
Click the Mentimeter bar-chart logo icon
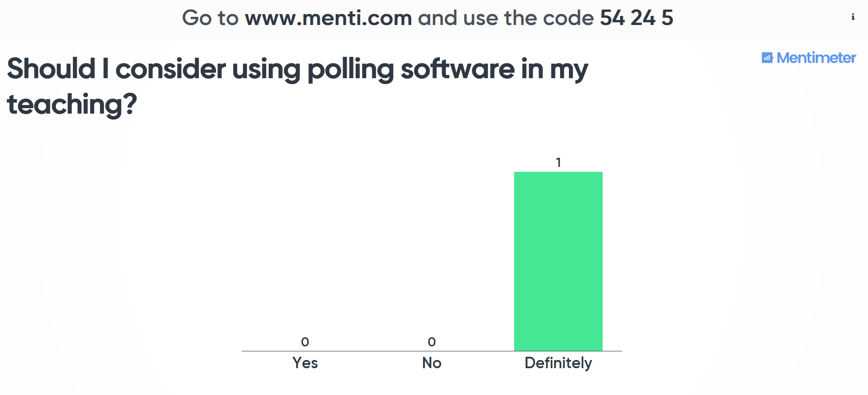(x=767, y=58)
